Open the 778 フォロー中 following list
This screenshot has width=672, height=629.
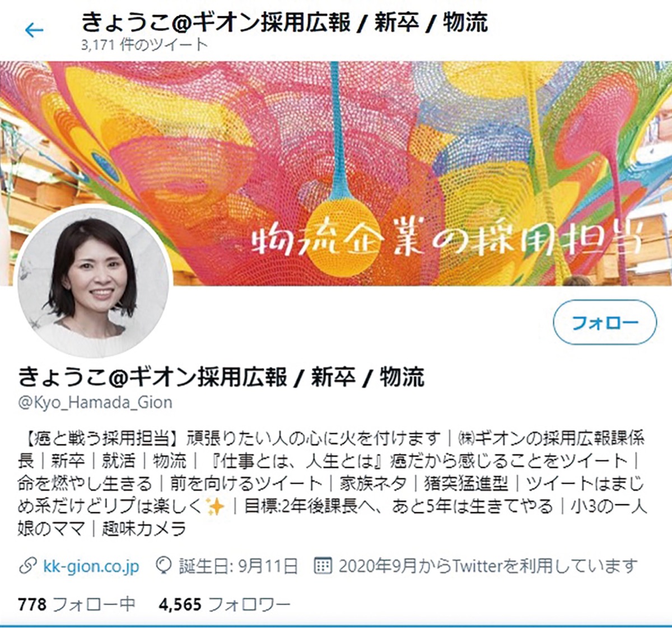pyautogui.click(x=77, y=604)
